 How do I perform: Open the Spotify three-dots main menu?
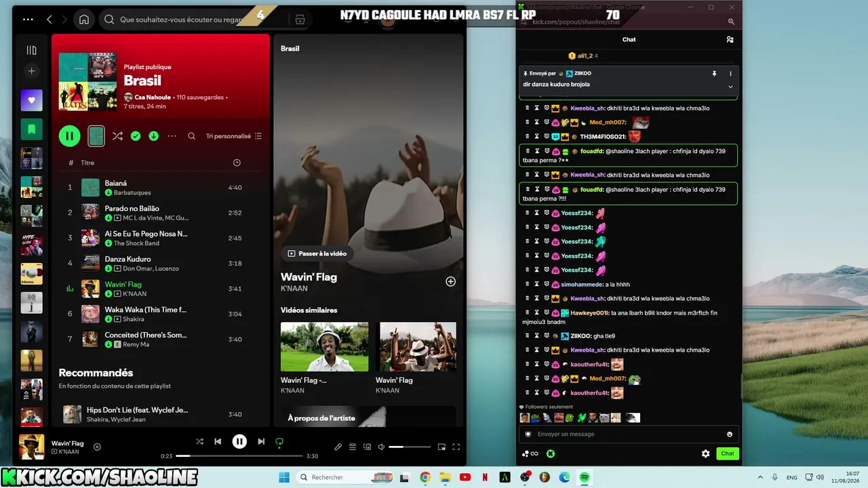[28, 20]
